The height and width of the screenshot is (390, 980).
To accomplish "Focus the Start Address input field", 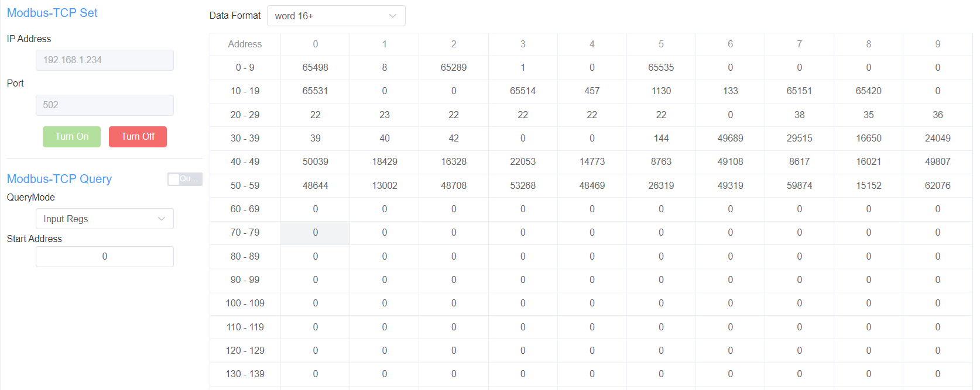I will (x=104, y=257).
